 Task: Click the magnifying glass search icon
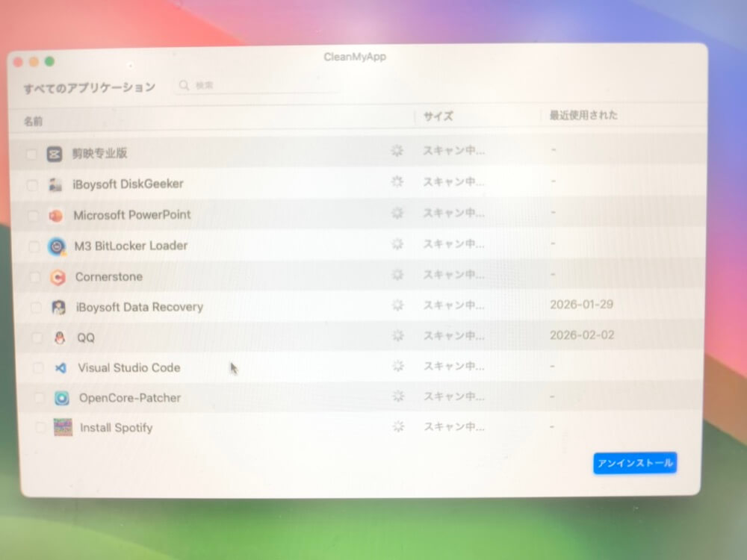(184, 86)
